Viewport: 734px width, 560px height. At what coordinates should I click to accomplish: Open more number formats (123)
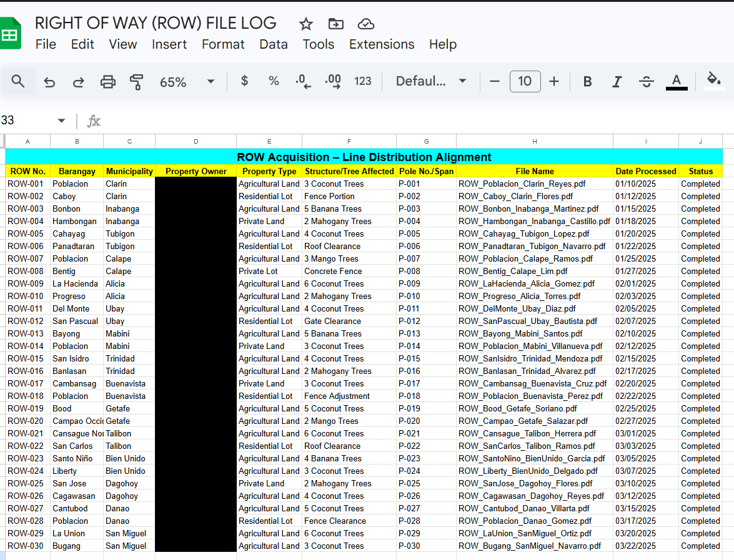pos(363,81)
